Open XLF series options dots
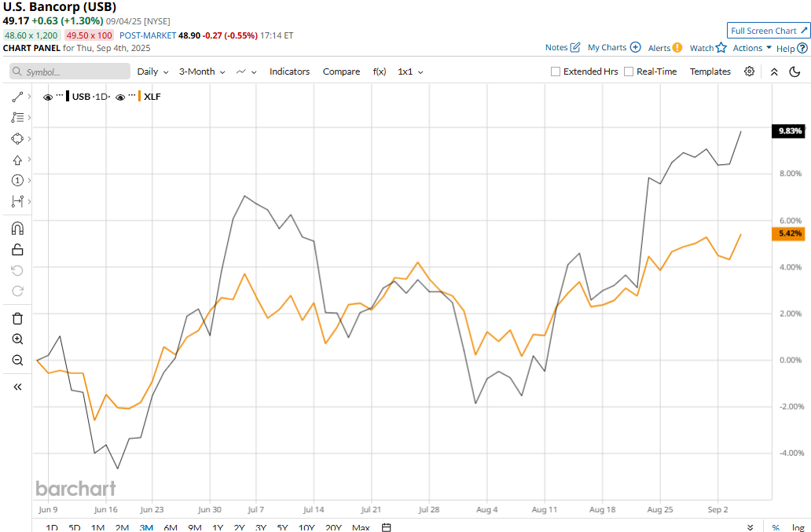 [132, 96]
